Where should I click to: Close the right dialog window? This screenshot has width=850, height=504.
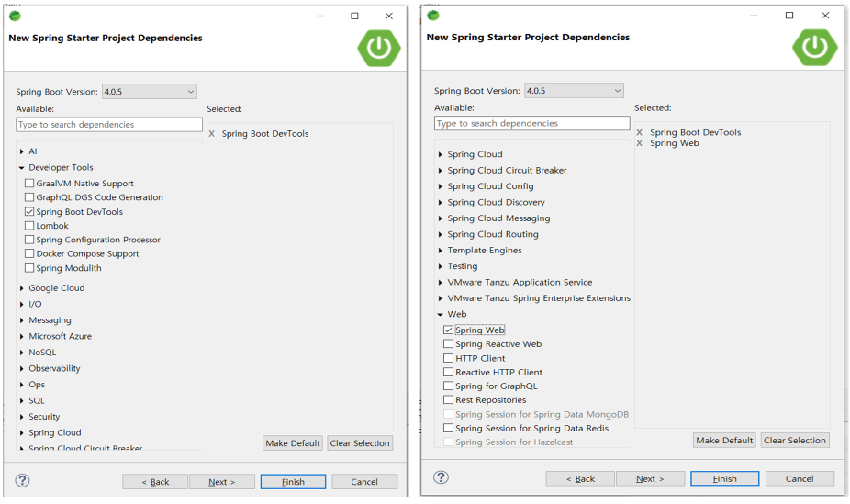click(825, 16)
